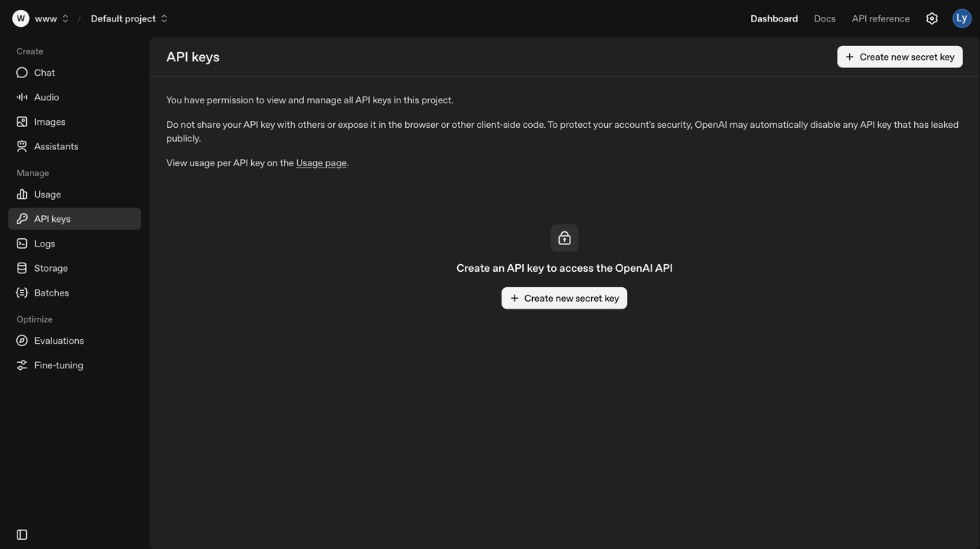Click the top-right Create new secret key button
The height and width of the screenshot is (549, 980).
click(x=900, y=57)
